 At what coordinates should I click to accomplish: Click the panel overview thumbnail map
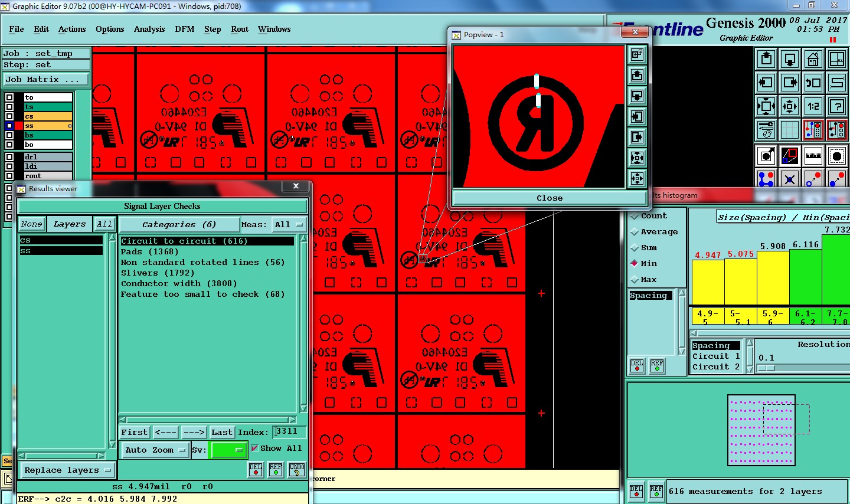(x=761, y=430)
